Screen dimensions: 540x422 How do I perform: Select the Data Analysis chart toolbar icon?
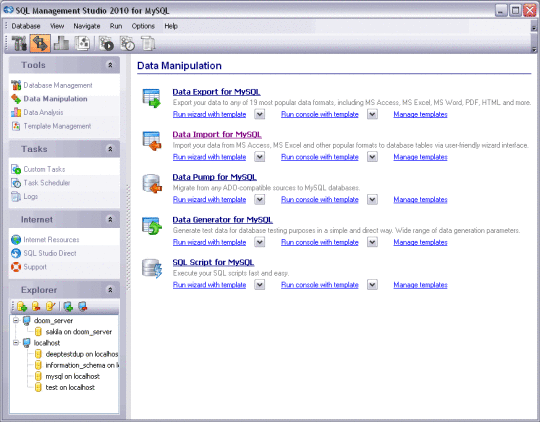[x=61, y=43]
